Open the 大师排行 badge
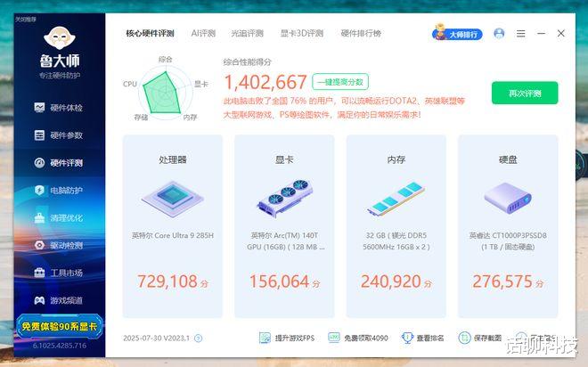The height and width of the screenshot is (367, 588). click(457, 33)
